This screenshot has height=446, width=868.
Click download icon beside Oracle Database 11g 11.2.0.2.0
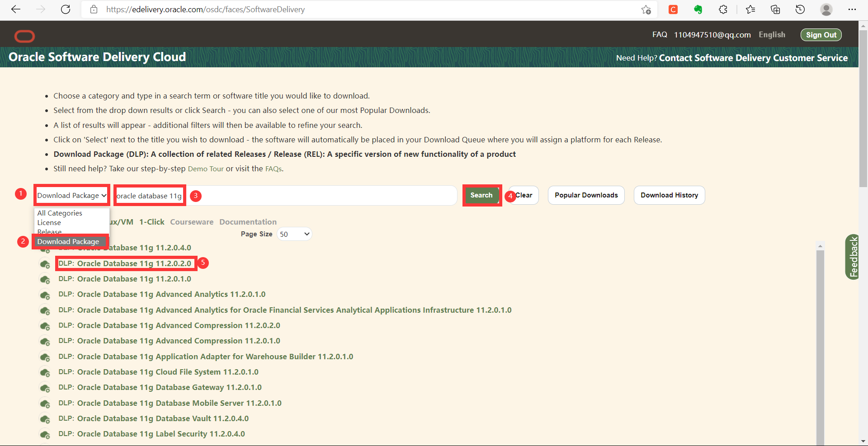45,264
